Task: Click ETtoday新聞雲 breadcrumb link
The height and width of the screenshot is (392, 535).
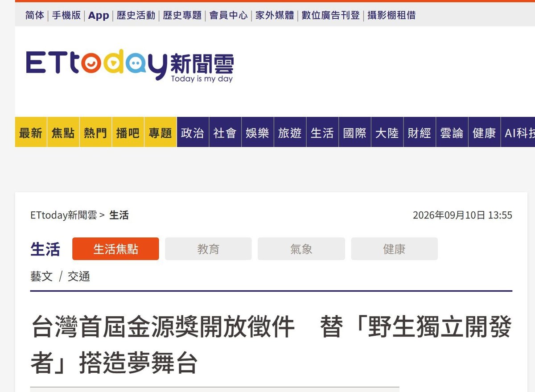Action: point(64,215)
